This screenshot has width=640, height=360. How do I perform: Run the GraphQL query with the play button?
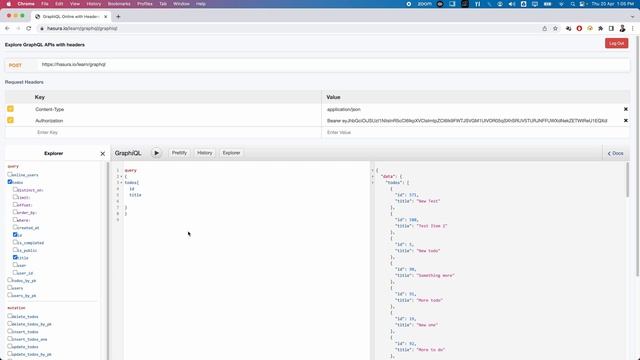(156, 153)
